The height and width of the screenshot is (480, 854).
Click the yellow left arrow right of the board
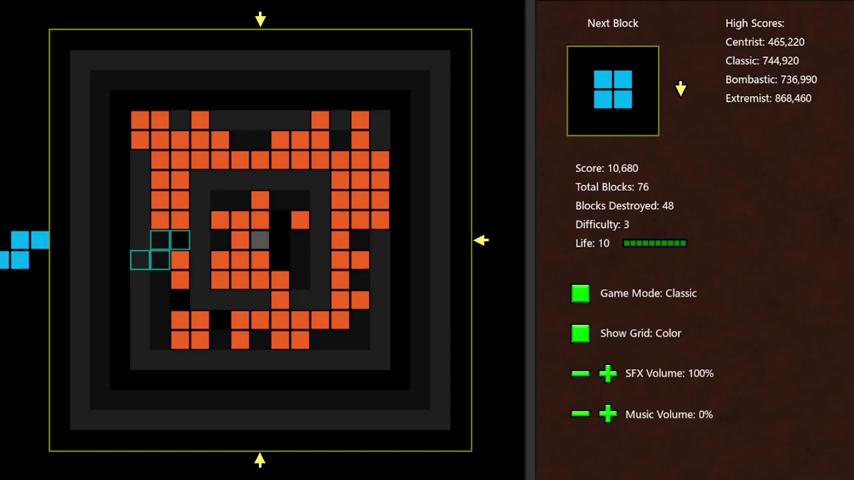point(481,240)
